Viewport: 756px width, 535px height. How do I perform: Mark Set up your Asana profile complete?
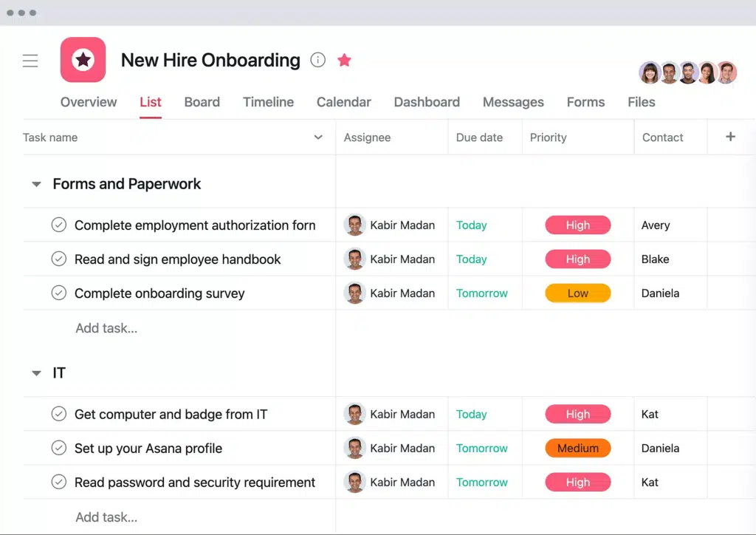coord(59,449)
